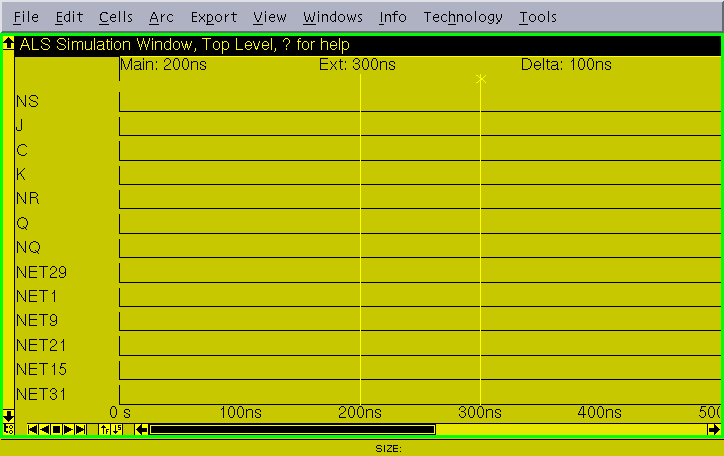The height and width of the screenshot is (456, 724).
Task: Open the File menu
Action: click(x=26, y=17)
